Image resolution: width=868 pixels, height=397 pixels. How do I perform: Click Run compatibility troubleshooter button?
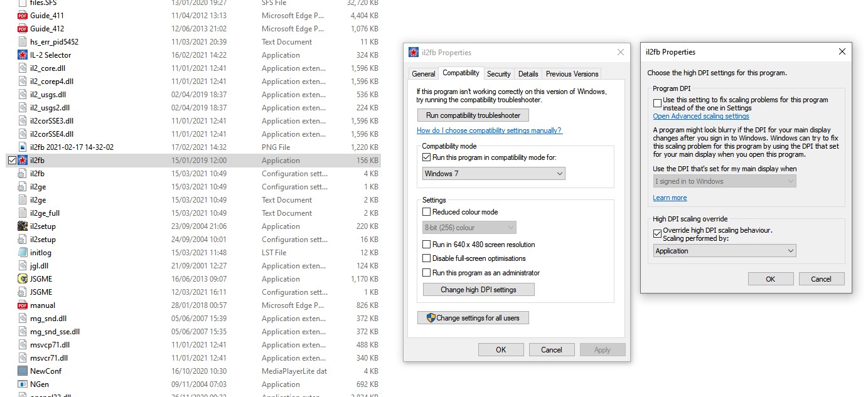473,115
